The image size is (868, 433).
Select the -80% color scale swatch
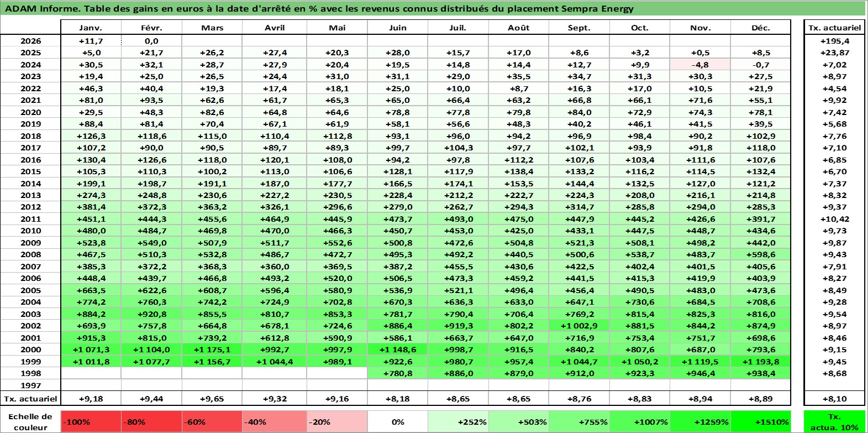(x=151, y=421)
